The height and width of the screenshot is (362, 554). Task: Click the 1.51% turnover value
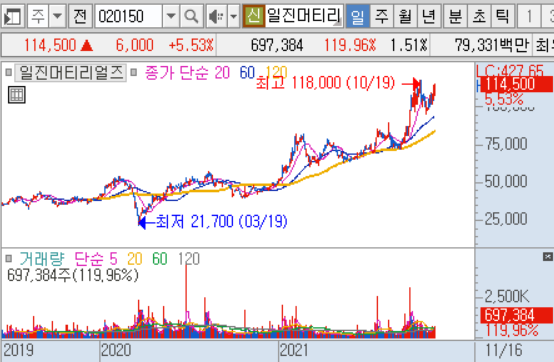(x=409, y=45)
